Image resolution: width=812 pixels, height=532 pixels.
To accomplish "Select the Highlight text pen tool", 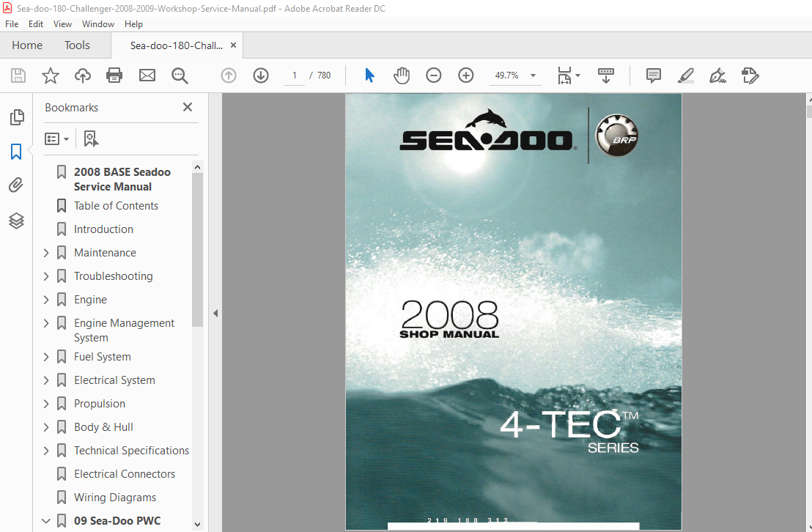I will tap(686, 75).
